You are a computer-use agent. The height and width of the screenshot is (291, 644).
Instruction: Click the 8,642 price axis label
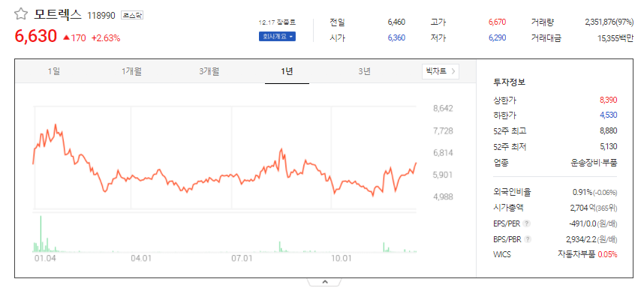pyautogui.click(x=443, y=109)
